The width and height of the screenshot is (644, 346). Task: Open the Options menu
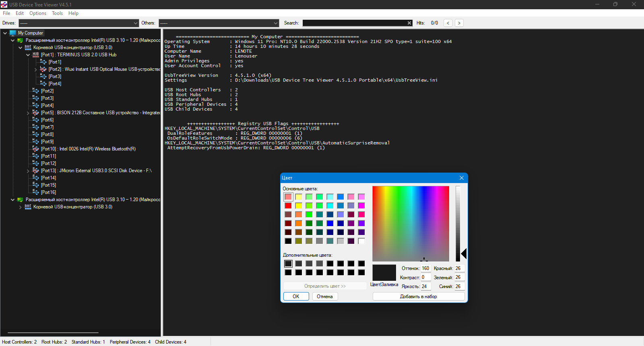38,13
